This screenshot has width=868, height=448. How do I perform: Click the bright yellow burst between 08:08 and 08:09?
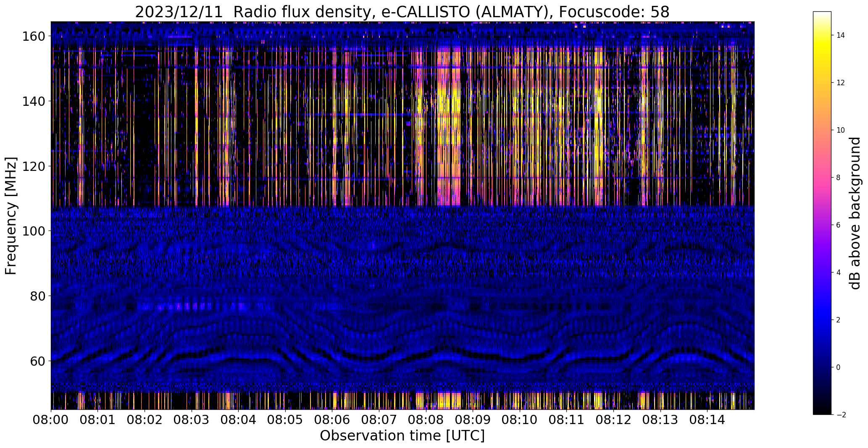pos(449,126)
